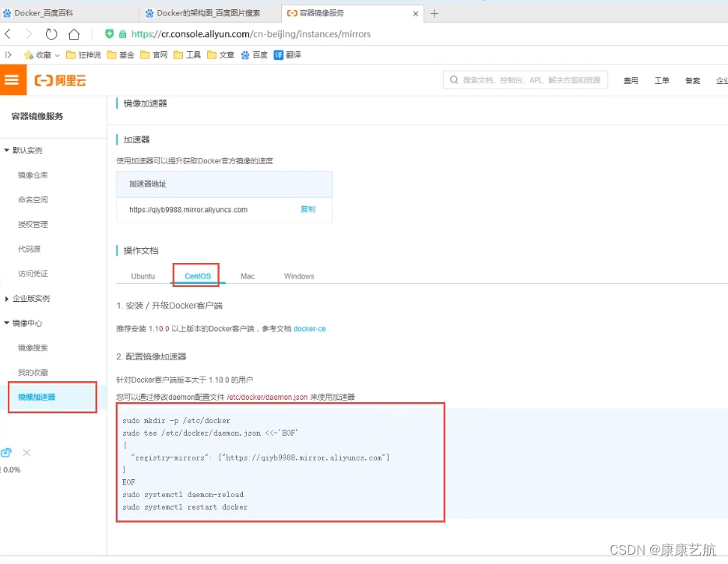
Task: Click the 收藏 star icon
Action: point(29,55)
